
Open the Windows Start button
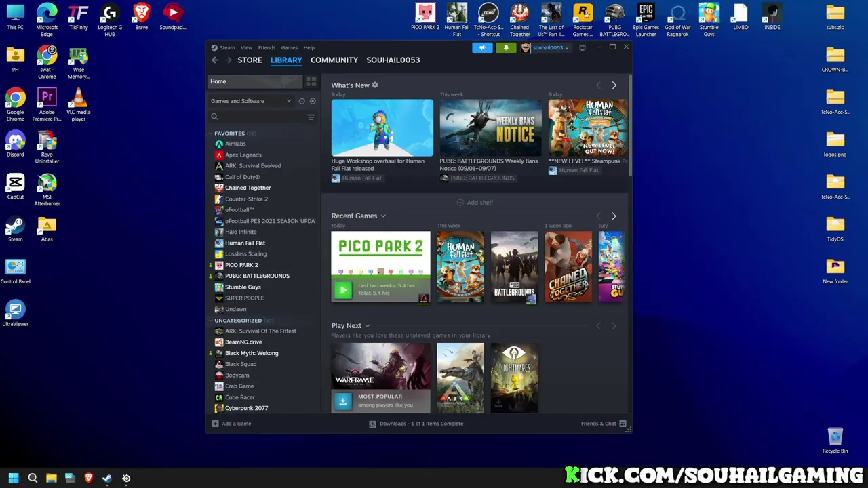click(14, 478)
